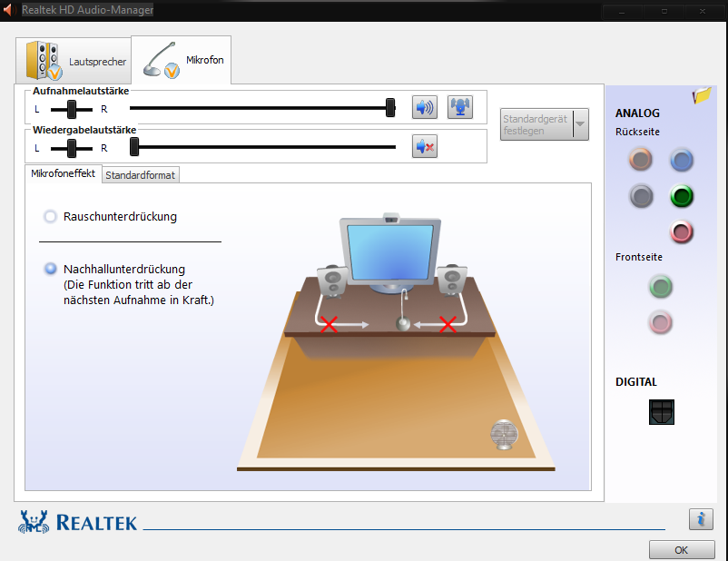Toggle the Nachhallunterdrückung option
Image resolution: width=728 pixels, height=561 pixels.
(50, 269)
